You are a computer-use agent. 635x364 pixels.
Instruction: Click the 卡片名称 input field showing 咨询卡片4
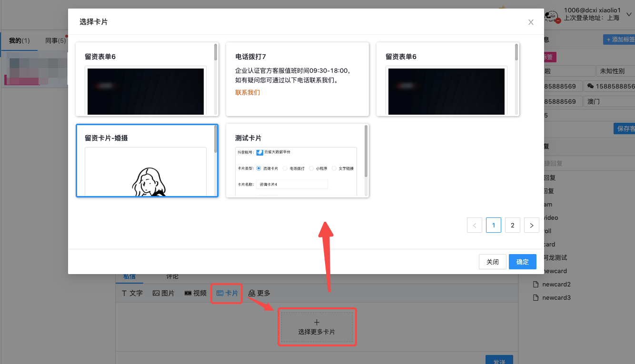(292, 184)
